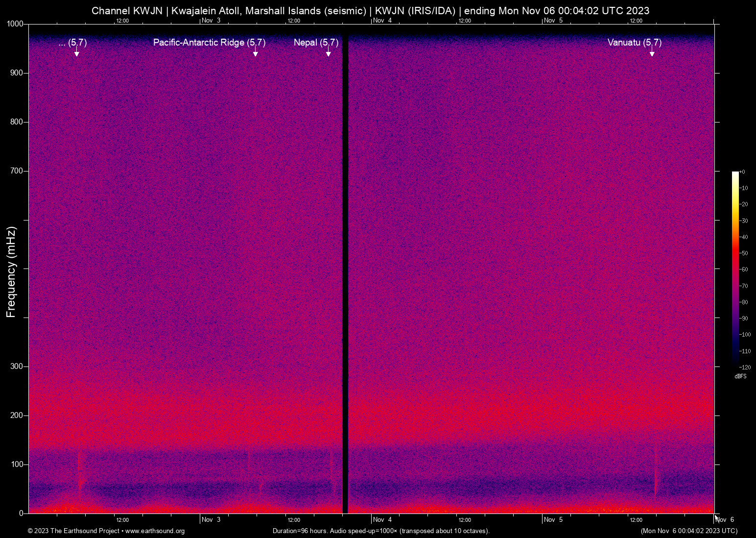Click the "-50" value on the color scale

click(x=744, y=253)
